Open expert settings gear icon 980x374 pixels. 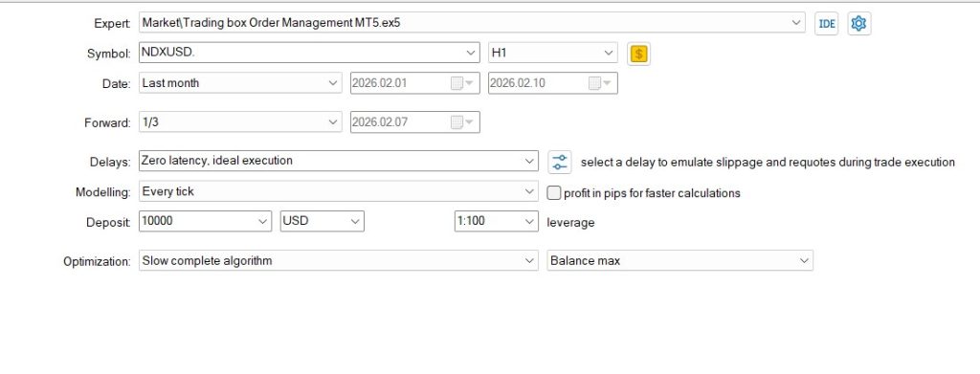coord(858,24)
